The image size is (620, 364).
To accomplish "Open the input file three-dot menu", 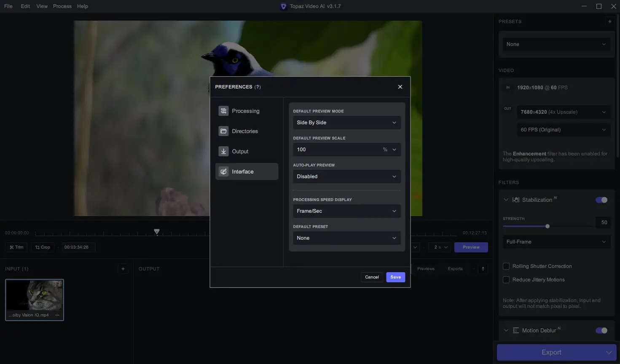I will coord(57,315).
